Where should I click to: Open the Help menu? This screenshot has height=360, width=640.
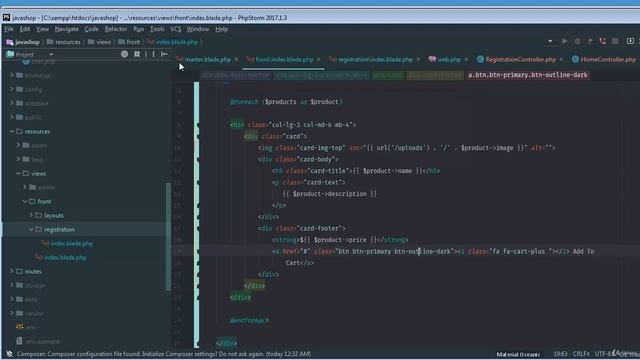(x=222, y=29)
